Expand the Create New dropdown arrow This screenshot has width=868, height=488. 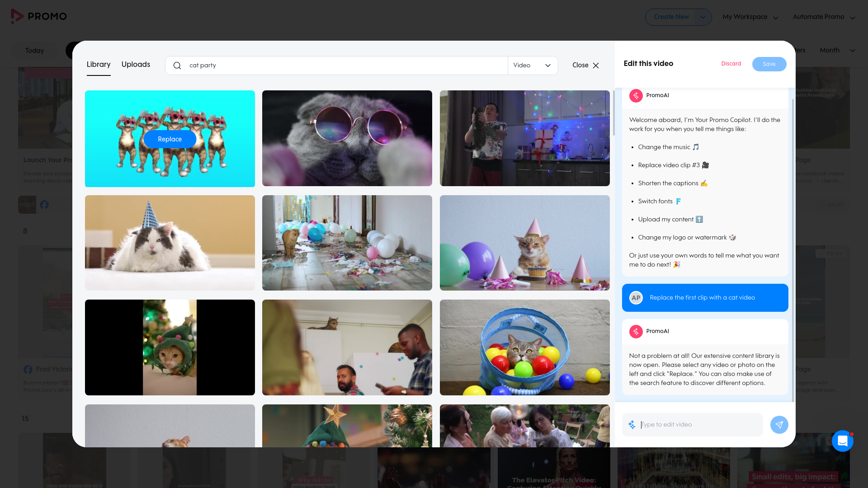coord(703,17)
